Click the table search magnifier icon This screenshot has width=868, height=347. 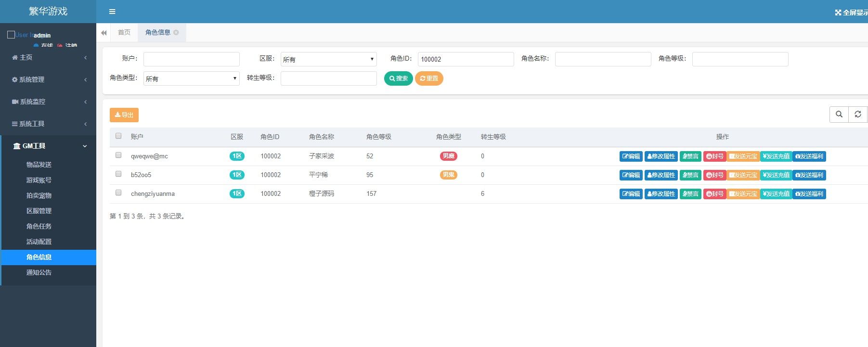(839, 115)
